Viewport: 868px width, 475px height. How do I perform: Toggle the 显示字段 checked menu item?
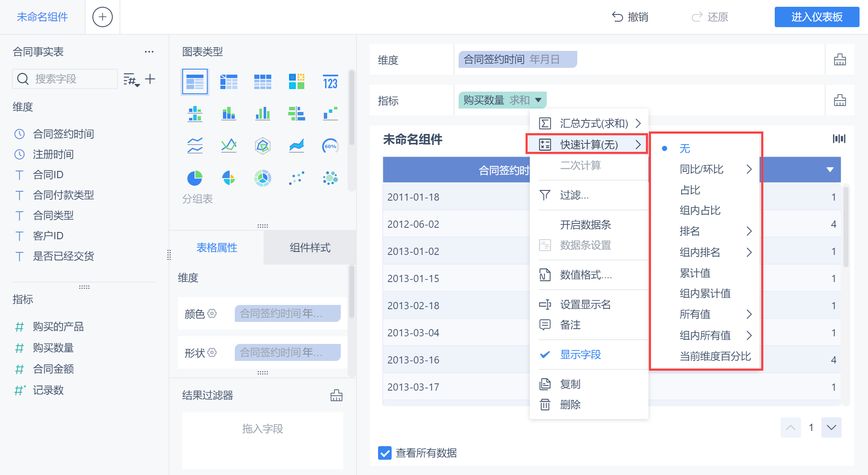[580, 355]
